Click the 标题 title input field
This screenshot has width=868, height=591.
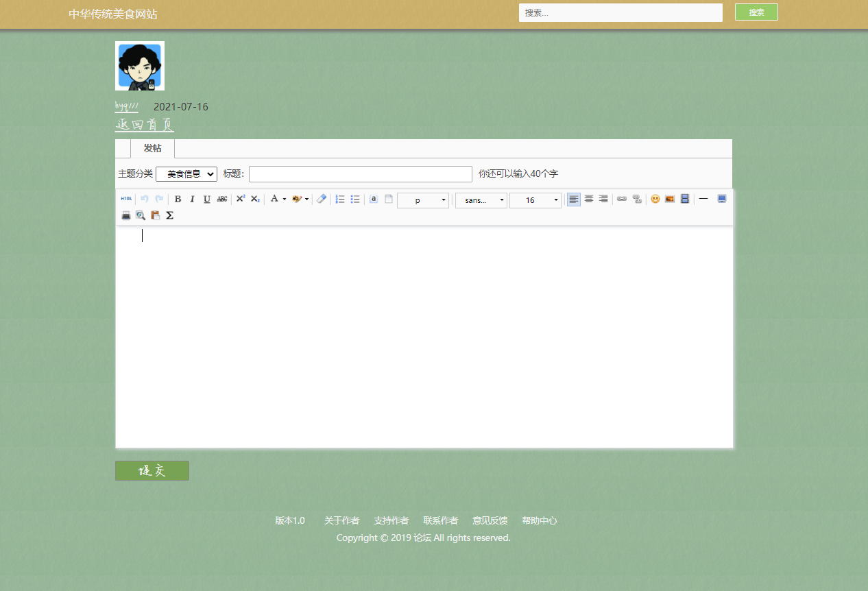[x=361, y=174]
